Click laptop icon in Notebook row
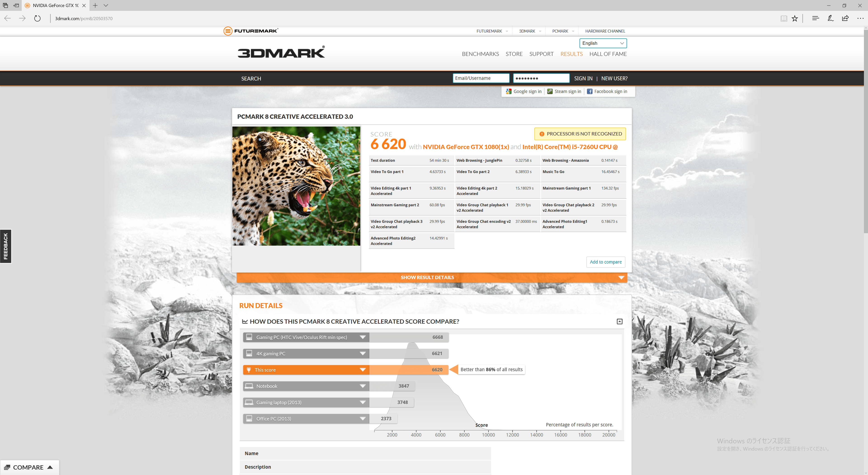The width and height of the screenshot is (868, 475). tap(249, 386)
